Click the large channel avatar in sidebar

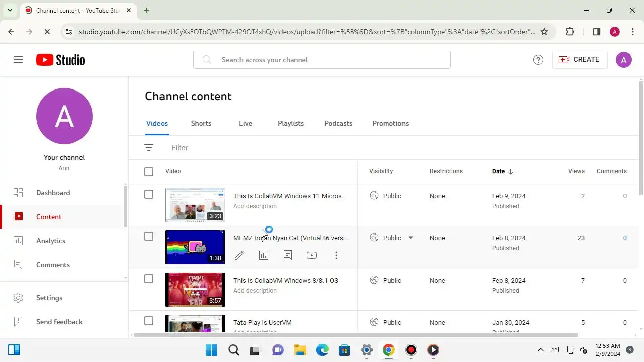pos(64,116)
